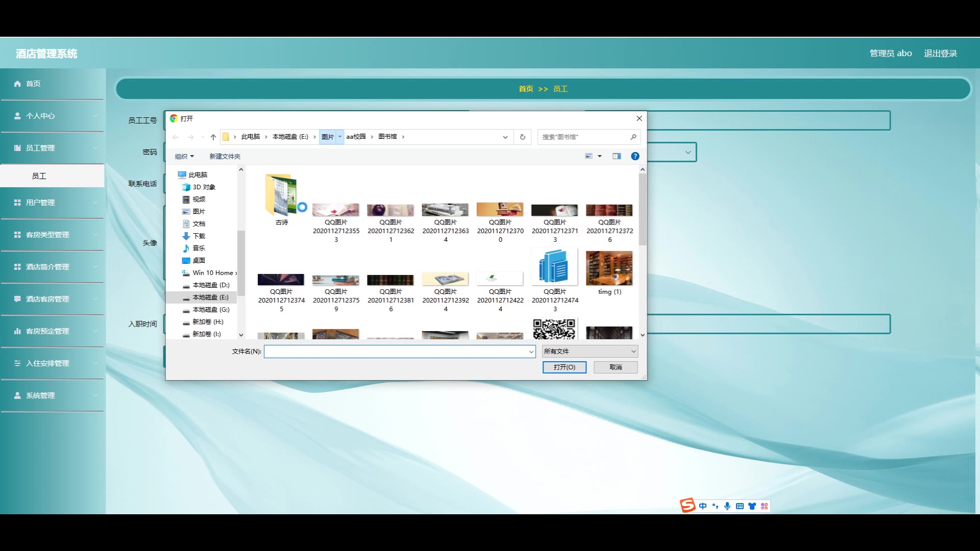The width and height of the screenshot is (980, 551).
Task: Click the search magnifier icon
Action: (633, 137)
